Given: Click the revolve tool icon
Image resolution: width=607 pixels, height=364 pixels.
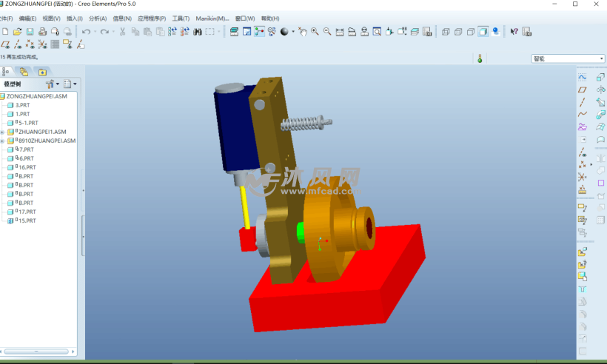Looking at the screenshot, I should [600, 90].
